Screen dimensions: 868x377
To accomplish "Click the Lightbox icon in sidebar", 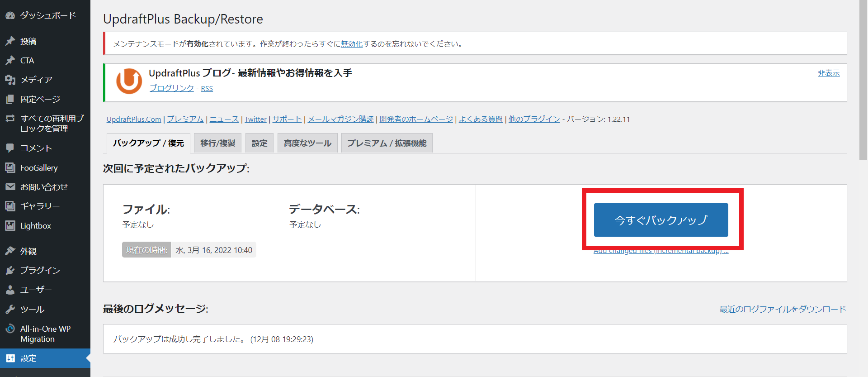I will tap(10, 225).
